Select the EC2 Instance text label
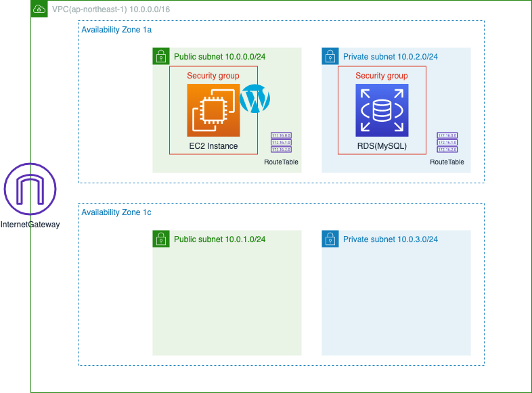The image size is (532, 393). click(213, 146)
